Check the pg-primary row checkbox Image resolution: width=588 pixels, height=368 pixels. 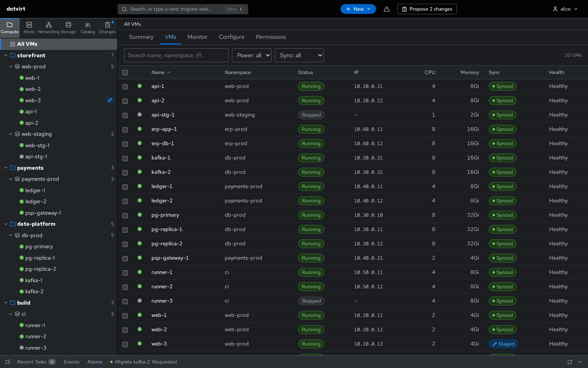pyautogui.click(x=125, y=216)
